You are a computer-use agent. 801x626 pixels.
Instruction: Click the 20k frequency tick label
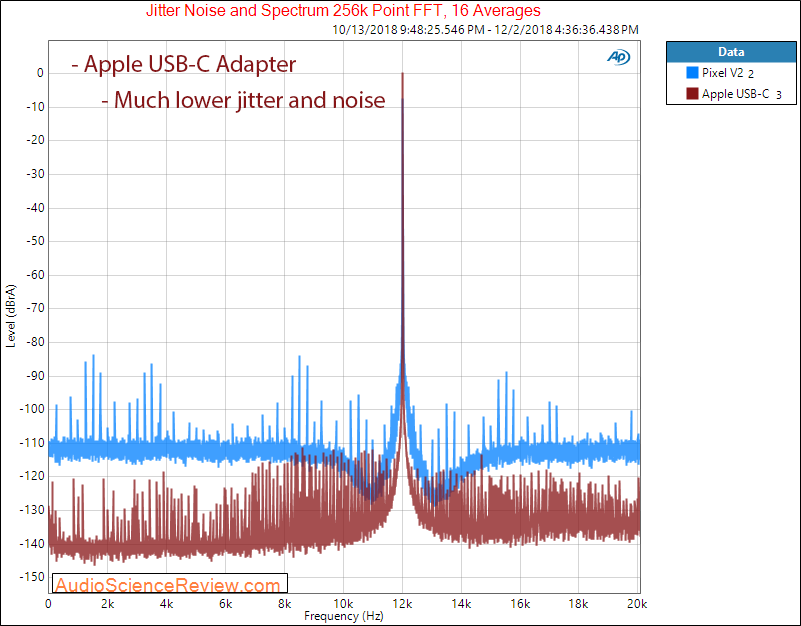coord(637,604)
